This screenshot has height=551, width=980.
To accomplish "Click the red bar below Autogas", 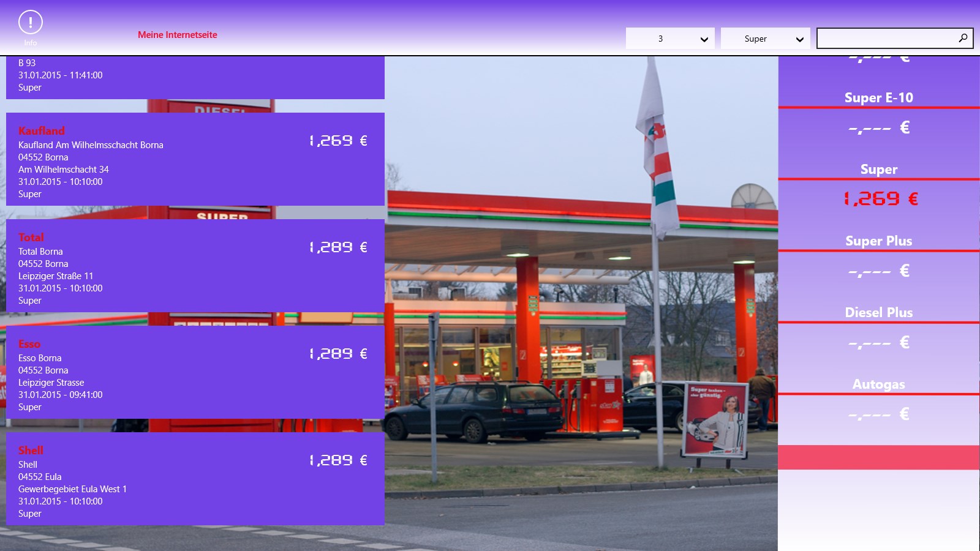I will (x=878, y=457).
